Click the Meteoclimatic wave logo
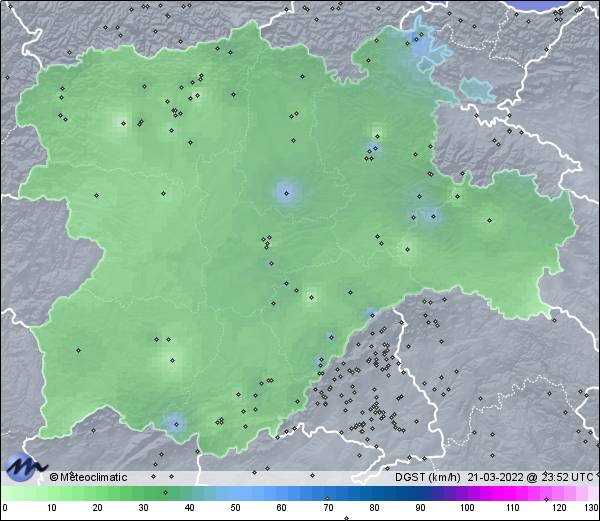 tap(25, 466)
